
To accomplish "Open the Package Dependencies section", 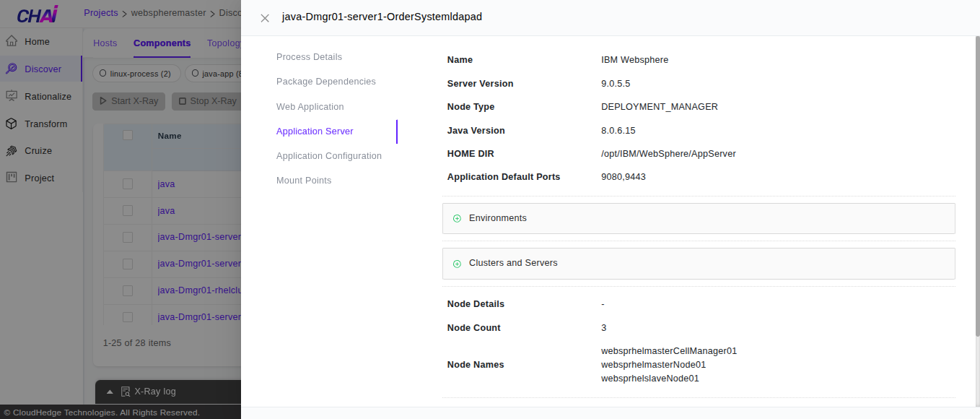I will 326,82.
